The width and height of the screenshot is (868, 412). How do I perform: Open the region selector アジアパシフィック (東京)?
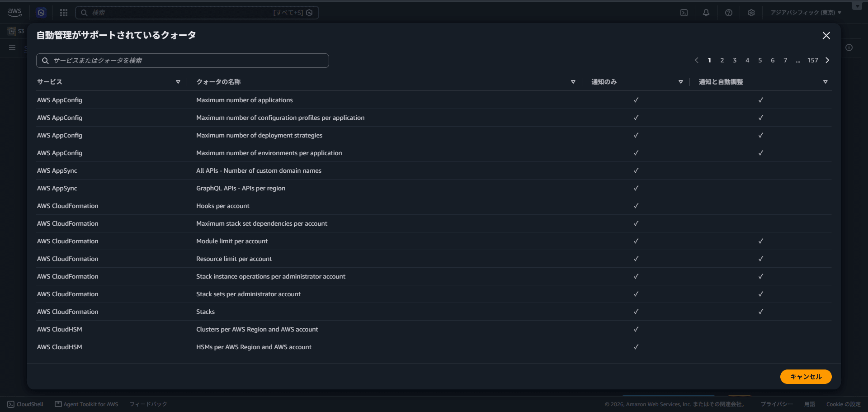point(806,13)
